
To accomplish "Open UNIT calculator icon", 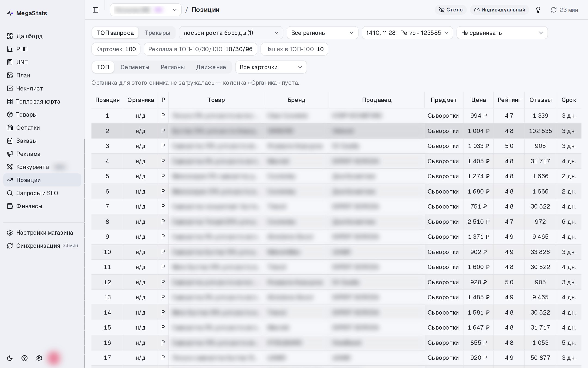I will click(x=10, y=62).
